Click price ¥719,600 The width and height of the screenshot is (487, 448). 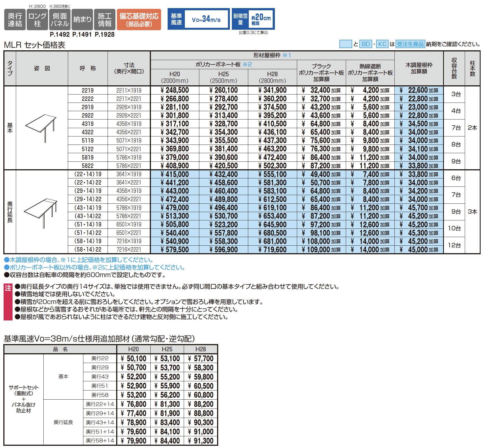click(x=272, y=250)
